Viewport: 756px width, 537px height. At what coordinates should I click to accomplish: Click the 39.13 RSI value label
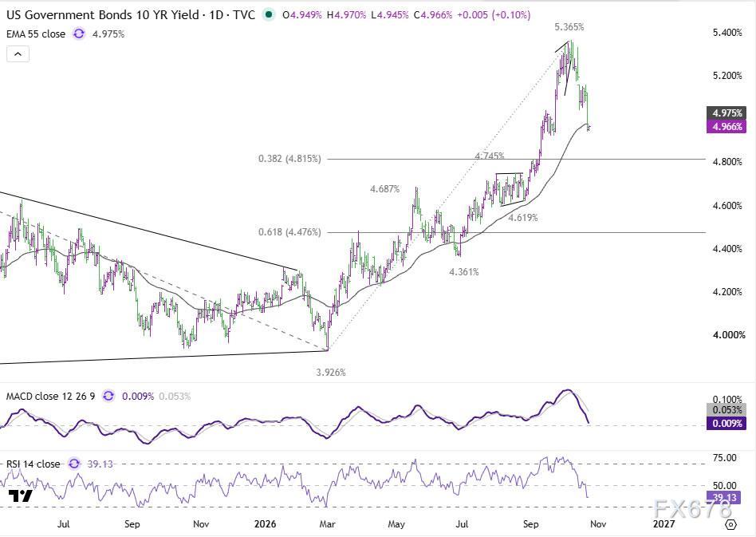[x=723, y=497]
